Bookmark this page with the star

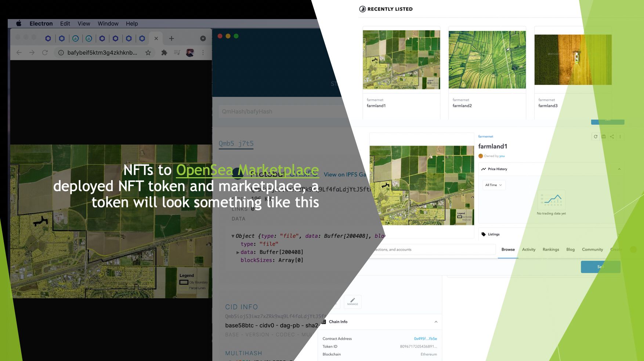[148, 52]
